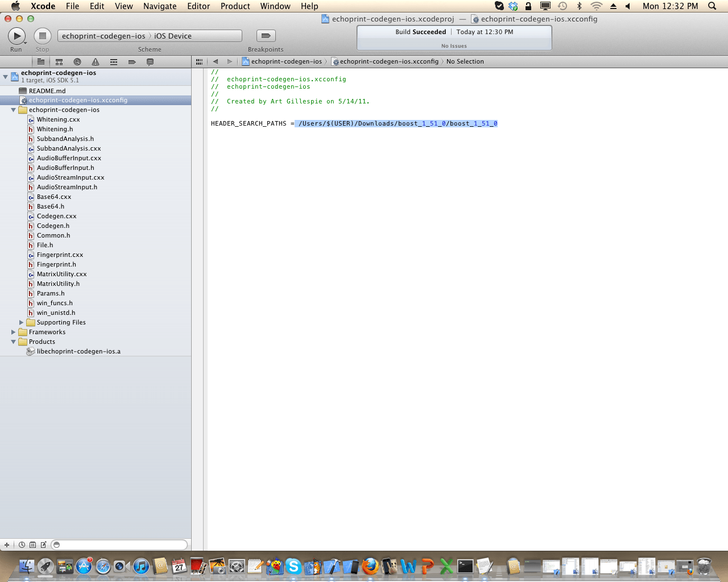This screenshot has width=728, height=582.
Task: Show the Project navigator folder icon
Action: (x=41, y=62)
